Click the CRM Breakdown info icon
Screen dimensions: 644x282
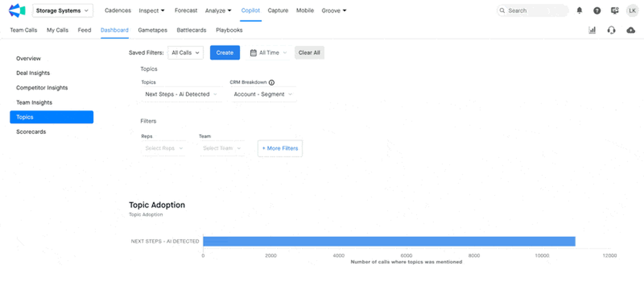(271, 82)
